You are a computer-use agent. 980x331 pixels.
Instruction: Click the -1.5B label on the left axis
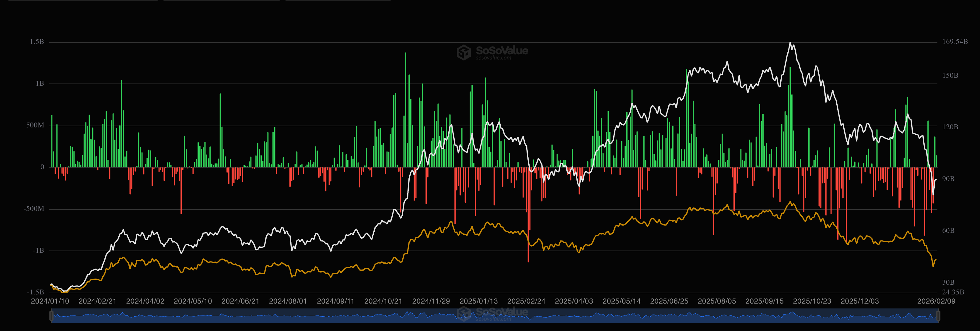click(35, 292)
